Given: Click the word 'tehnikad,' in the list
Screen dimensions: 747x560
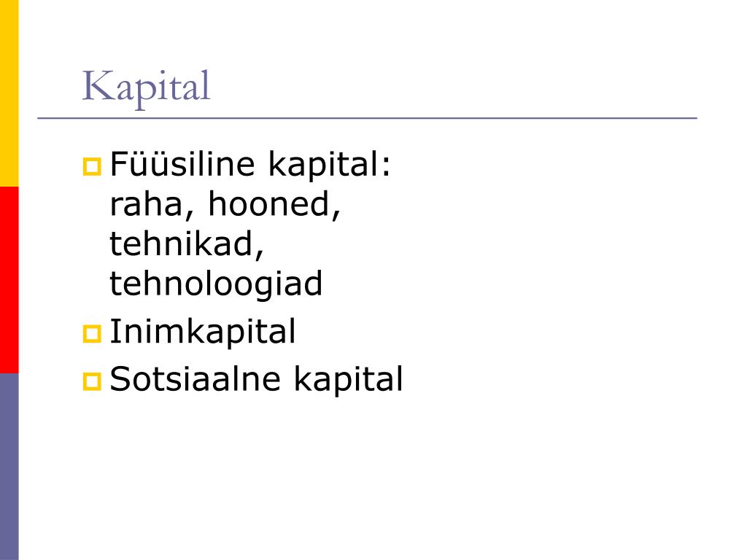Looking at the screenshot, I should pyautogui.click(x=187, y=244).
